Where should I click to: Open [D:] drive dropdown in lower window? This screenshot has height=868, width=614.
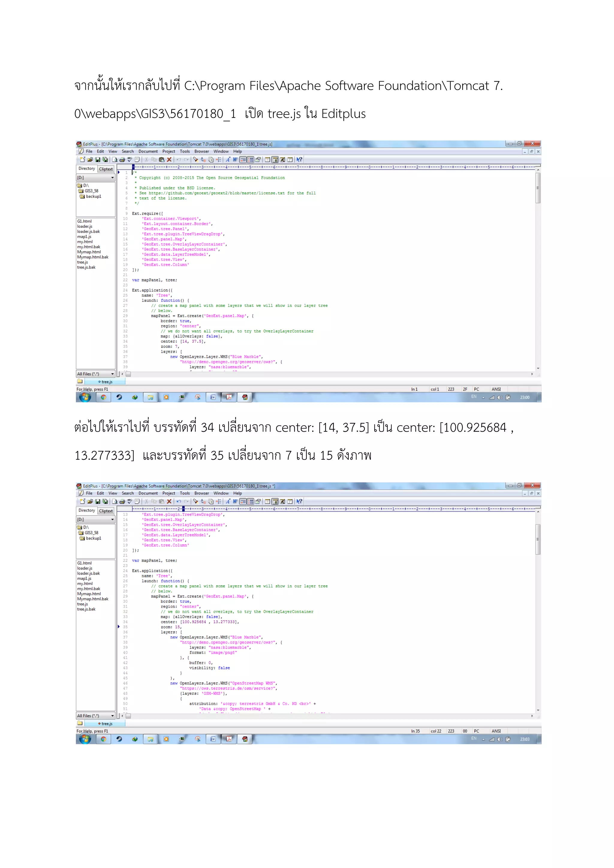[x=96, y=519]
